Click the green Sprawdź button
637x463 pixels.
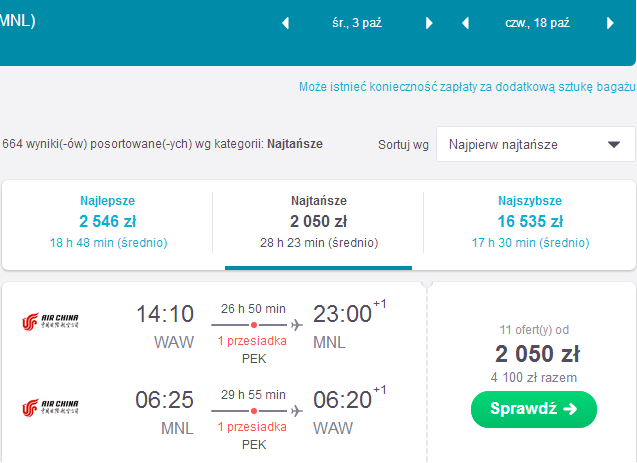(x=534, y=409)
